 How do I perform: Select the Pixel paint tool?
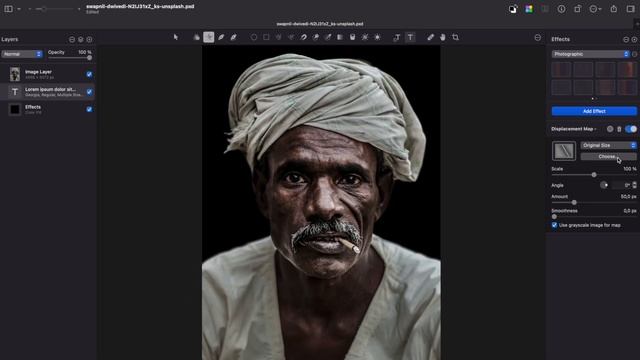coord(233,37)
